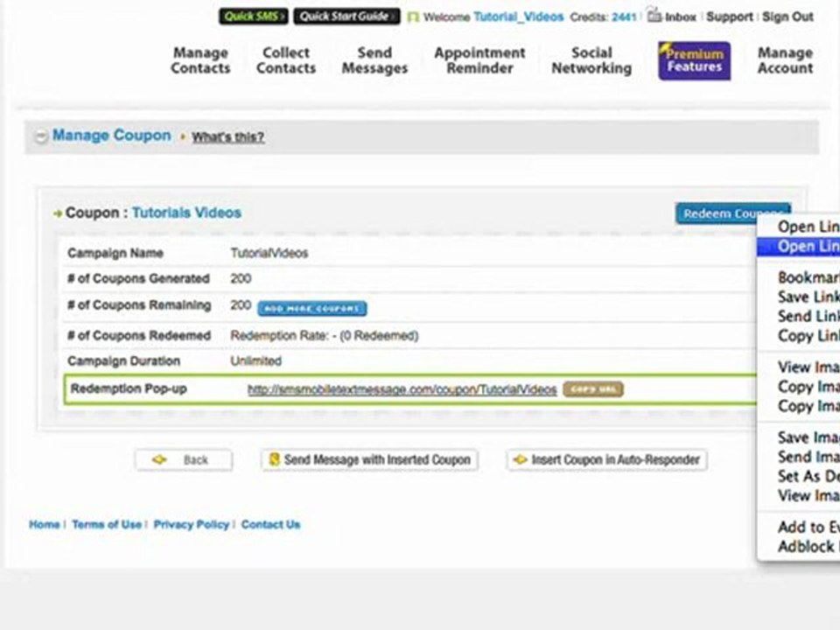
Task: Collapse the Manage Coupon section
Action: pyautogui.click(x=41, y=136)
